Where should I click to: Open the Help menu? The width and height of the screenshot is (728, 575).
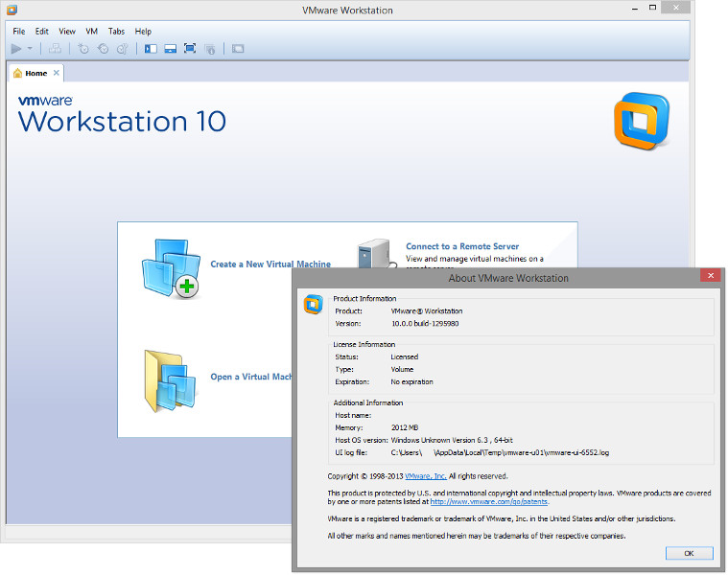(143, 32)
